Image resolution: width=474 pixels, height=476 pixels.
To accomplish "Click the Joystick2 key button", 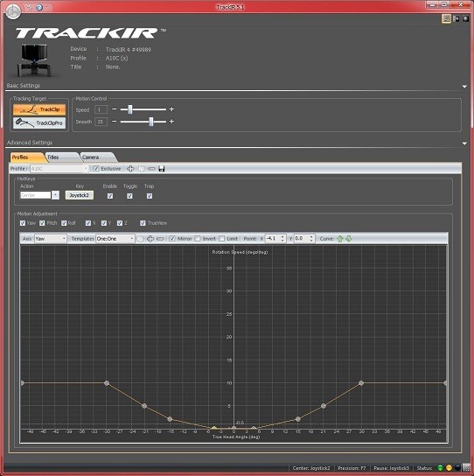I will [80, 195].
